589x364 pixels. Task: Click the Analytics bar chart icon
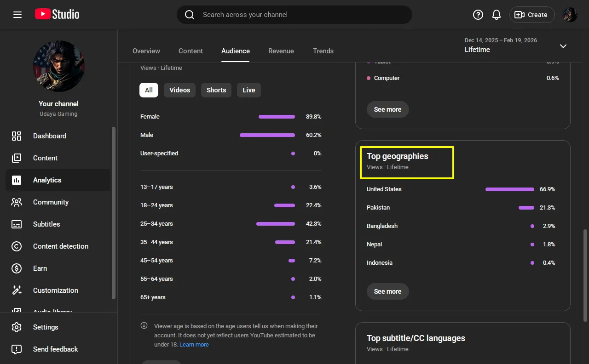(17, 180)
